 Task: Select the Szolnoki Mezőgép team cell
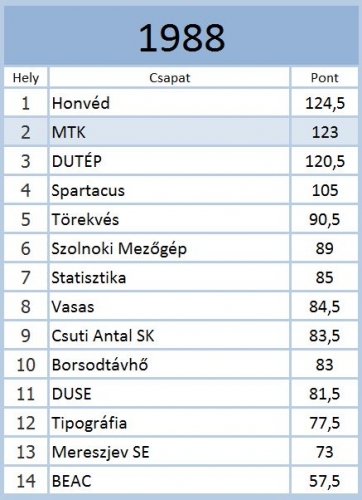point(169,249)
